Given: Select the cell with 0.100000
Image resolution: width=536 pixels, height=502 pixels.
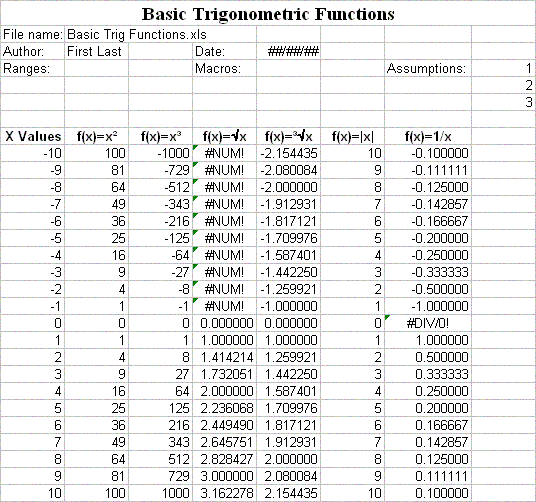Looking at the screenshot, I should point(428,493).
